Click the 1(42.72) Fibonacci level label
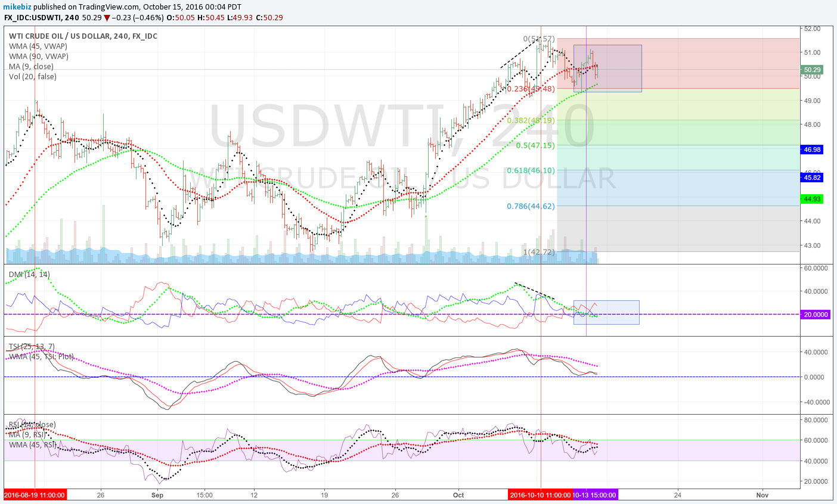This screenshot has width=837, height=504. 539,252
